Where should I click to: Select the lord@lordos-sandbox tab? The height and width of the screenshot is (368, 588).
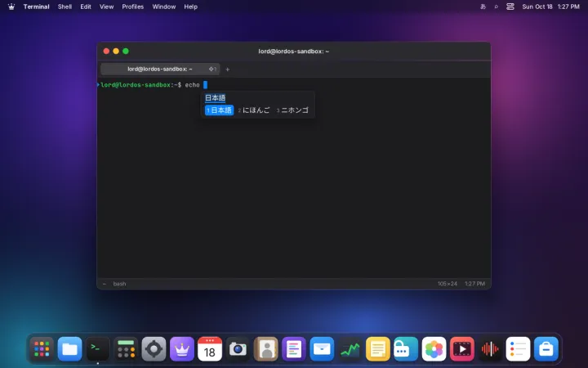160,69
